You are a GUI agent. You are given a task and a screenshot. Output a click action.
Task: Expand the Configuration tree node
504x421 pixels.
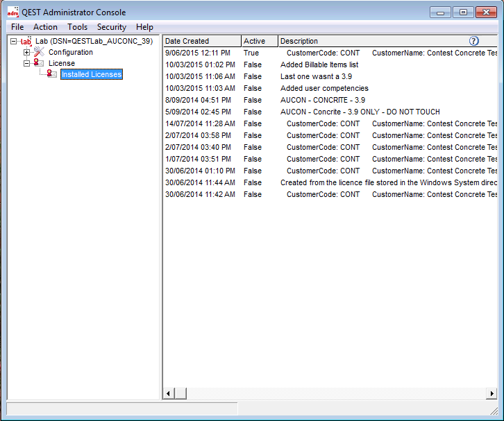pyautogui.click(x=27, y=53)
